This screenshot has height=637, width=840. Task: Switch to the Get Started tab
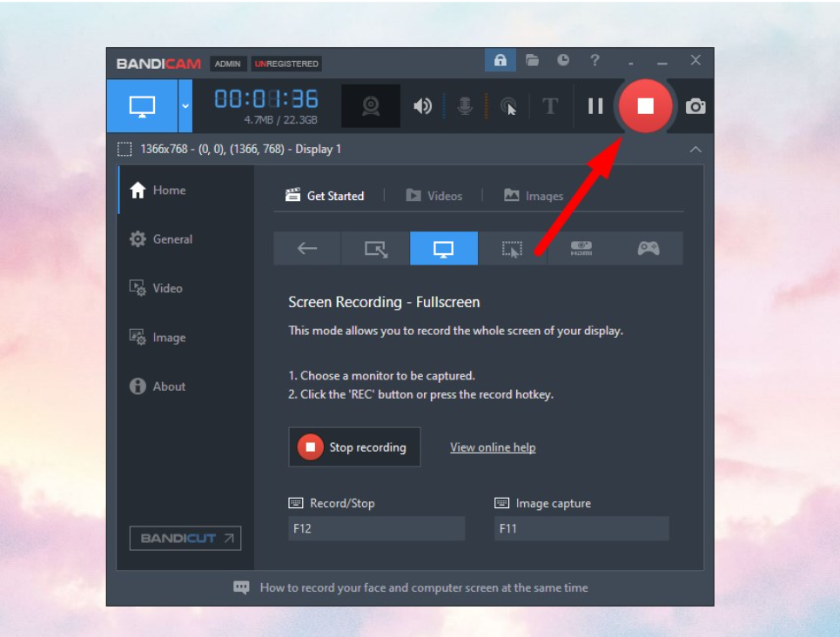coord(325,196)
